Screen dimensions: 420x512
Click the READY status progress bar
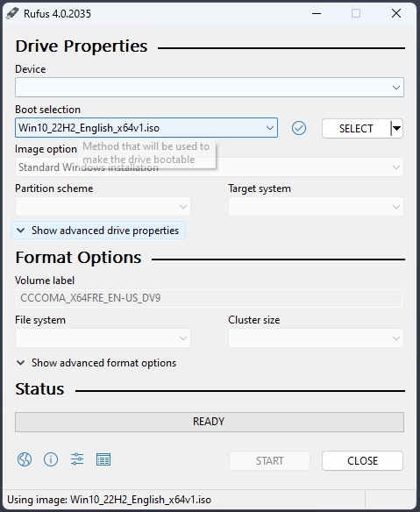tap(210, 422)
